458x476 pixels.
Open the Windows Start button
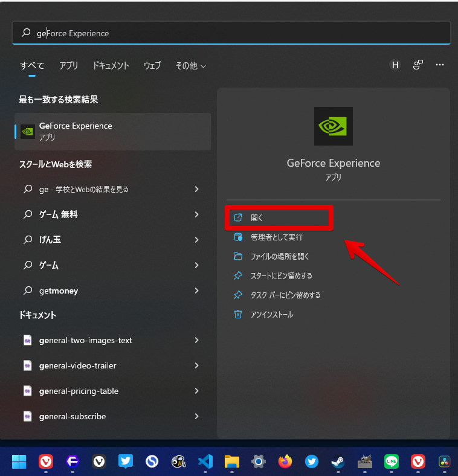coord(19,462)
